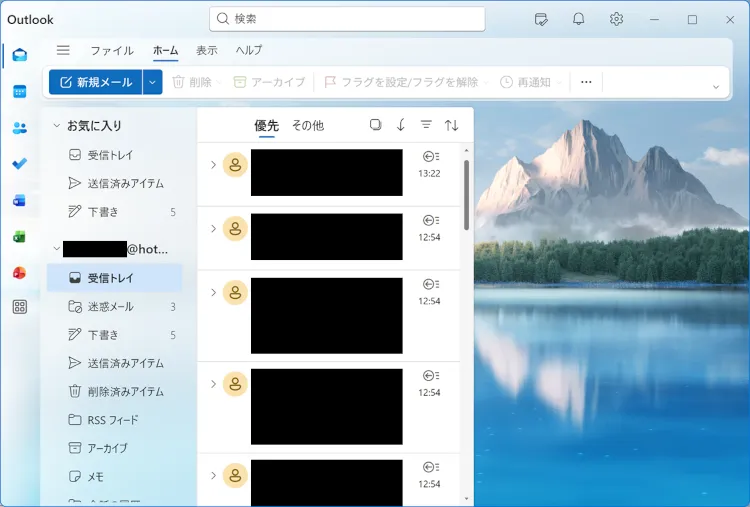The width and height of the screenshot is (750, 507).
Task: Open the RSS フィード folder
Action: (115, 420)
